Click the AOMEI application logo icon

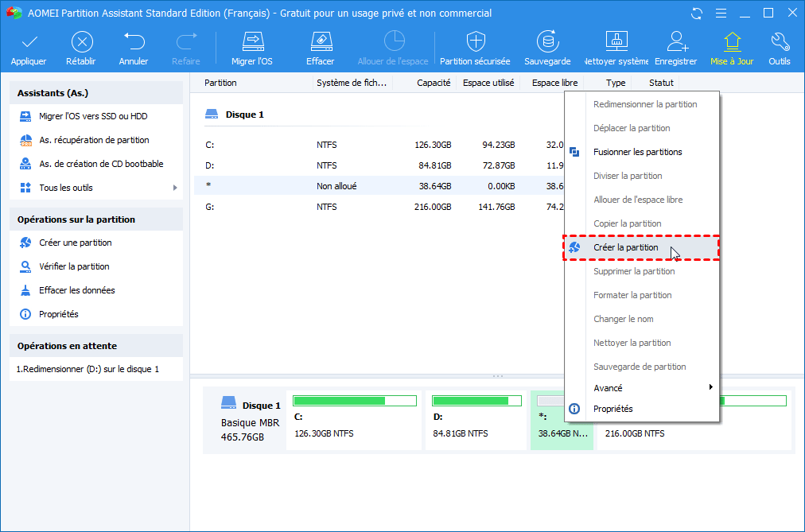pos(14,13)
